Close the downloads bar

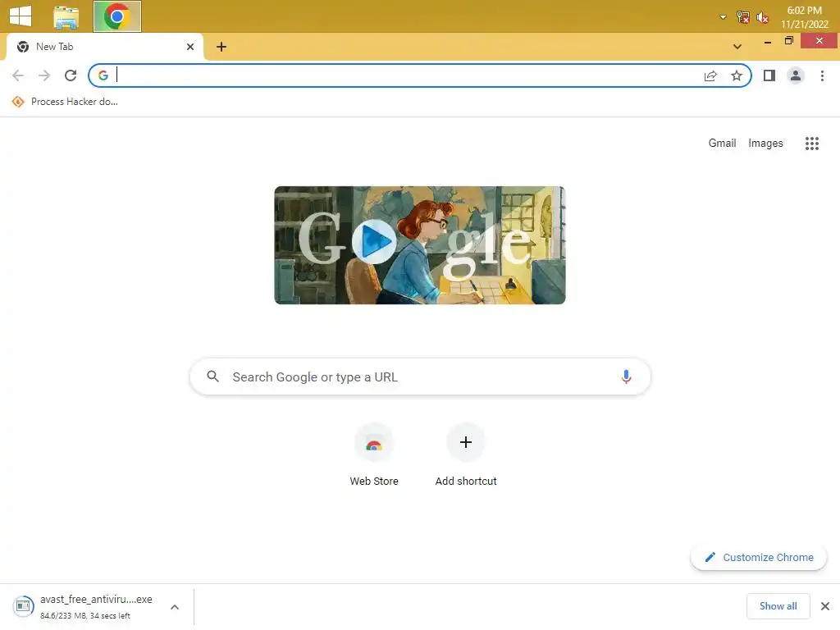click(x=825, y=606)
